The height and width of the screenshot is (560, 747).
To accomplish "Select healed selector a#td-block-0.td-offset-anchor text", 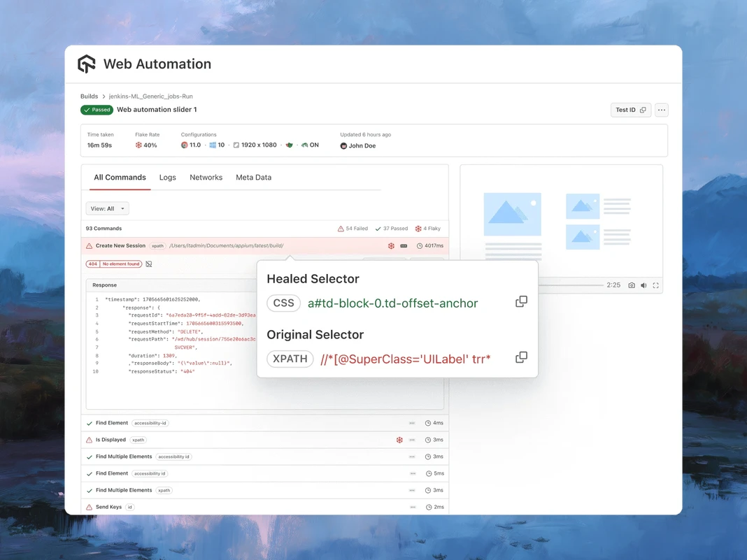I will [x=392, y=303].
